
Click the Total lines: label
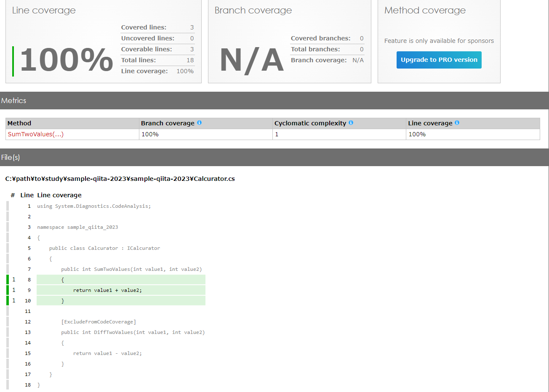pos(139,60)
